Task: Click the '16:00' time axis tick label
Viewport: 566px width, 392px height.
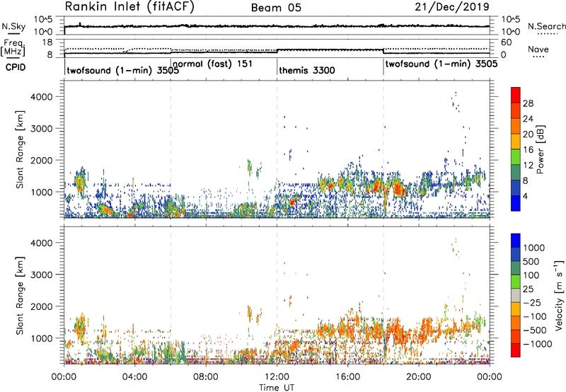Action: pos(347,377)
